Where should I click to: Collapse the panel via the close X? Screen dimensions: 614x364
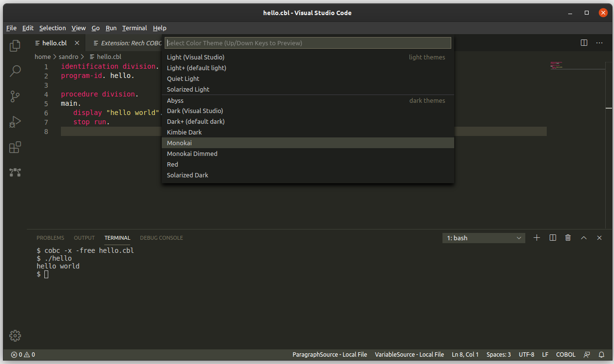click(599, 238)
